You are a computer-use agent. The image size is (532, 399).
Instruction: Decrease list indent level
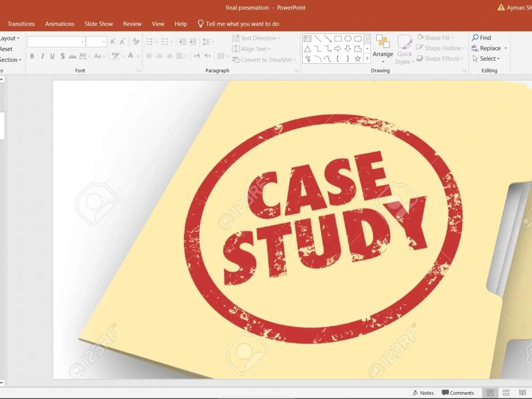click(x=182, y=41)
